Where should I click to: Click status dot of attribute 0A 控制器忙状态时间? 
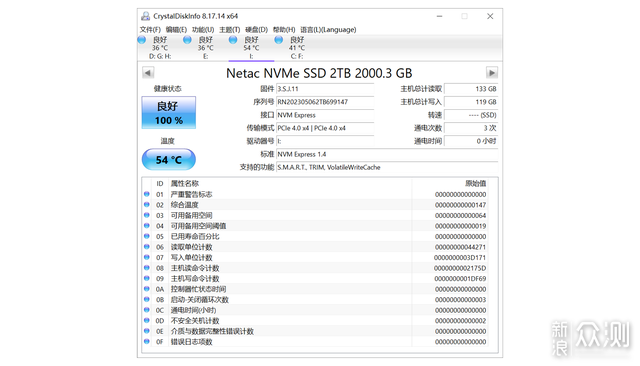click(147, 289)
